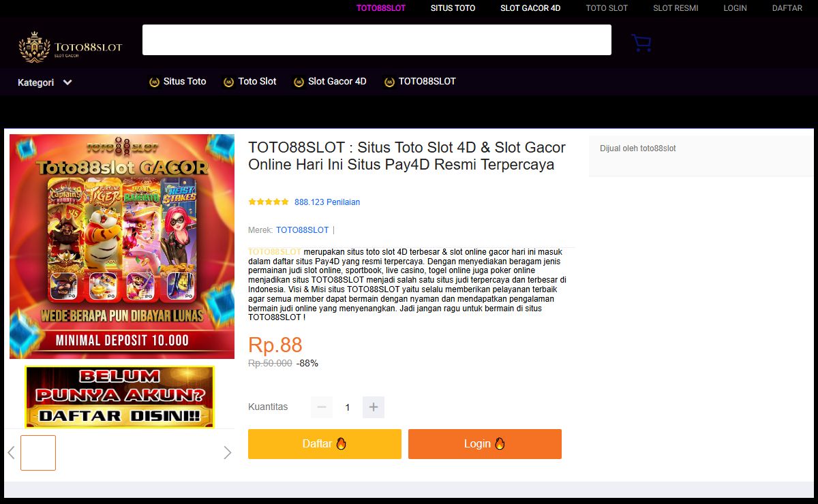Click DAFTAR in the top menu

tap(787, 8)
